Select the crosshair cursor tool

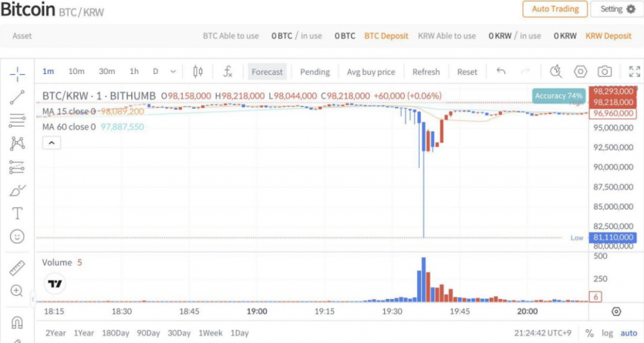(17, 74)
